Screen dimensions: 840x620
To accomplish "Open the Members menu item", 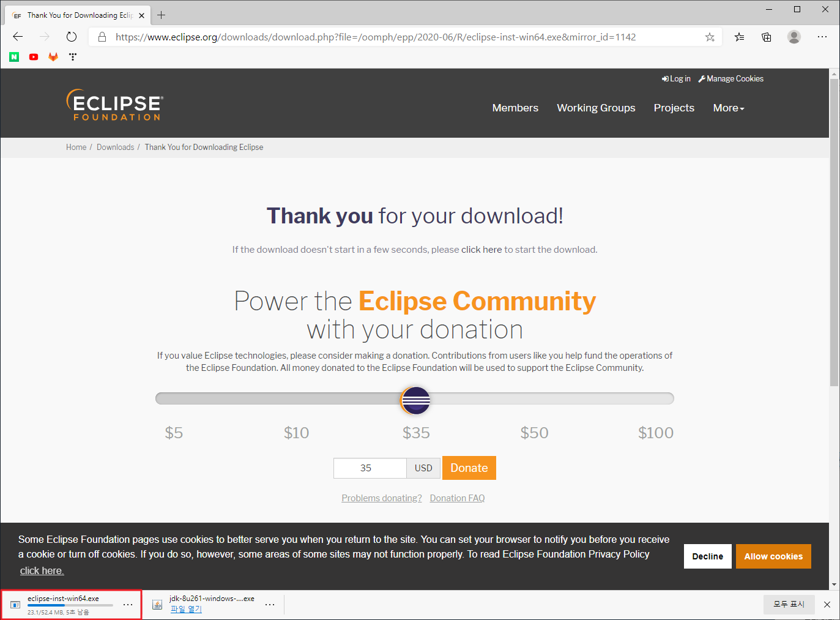I will pyautogui.click(x=515, y=108).
